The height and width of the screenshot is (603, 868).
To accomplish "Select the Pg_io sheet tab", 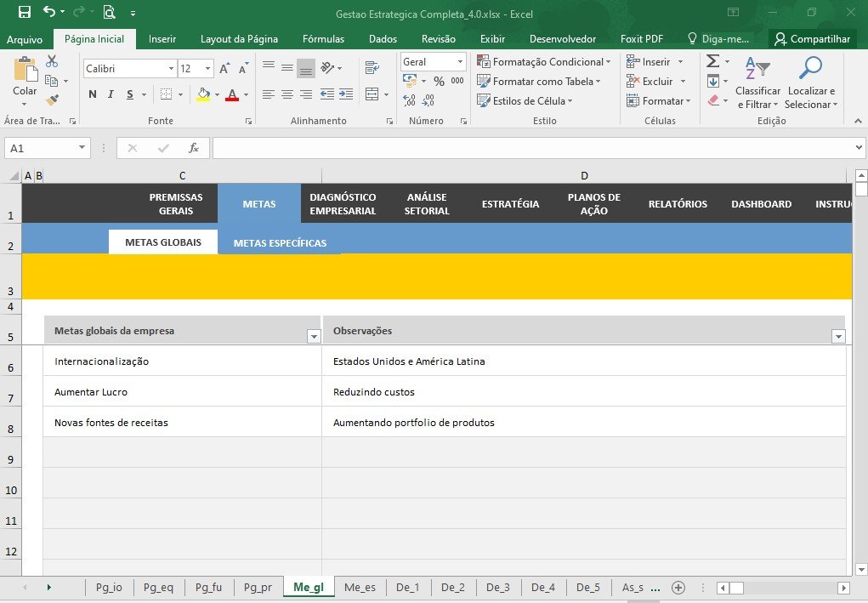I will pyautogui.click(x=109, y=588).
